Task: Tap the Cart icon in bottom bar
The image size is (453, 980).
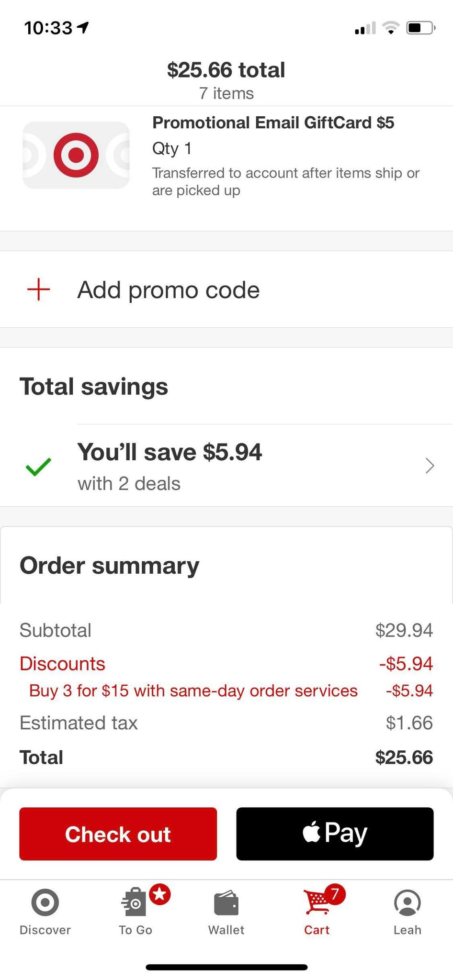Action: pos(316,903)
